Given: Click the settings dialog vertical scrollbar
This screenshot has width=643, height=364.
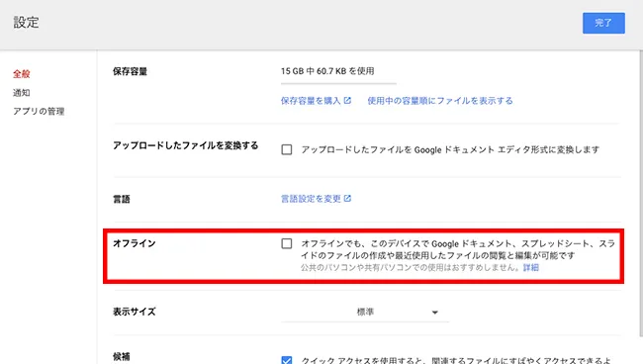Looking at the screenshot, I should 641,193.
